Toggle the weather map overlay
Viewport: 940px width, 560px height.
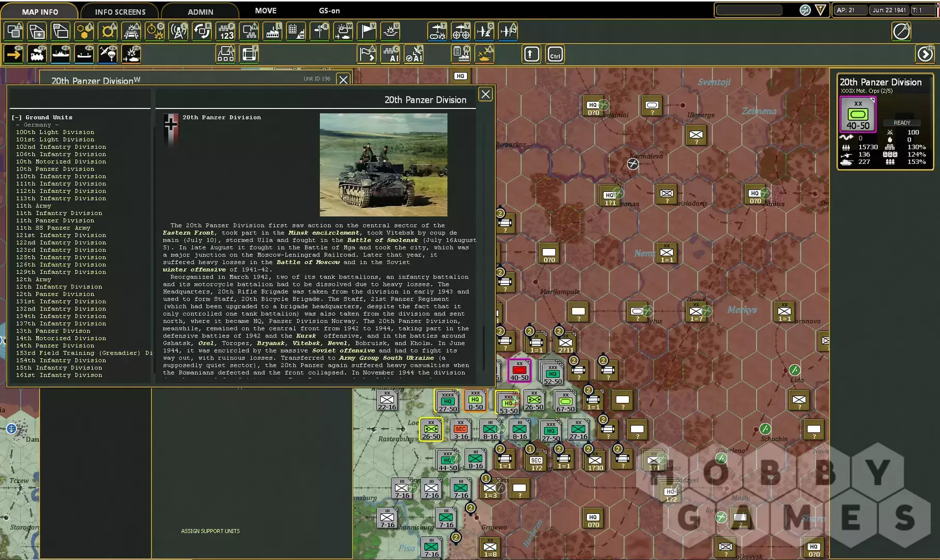point(343,32)
